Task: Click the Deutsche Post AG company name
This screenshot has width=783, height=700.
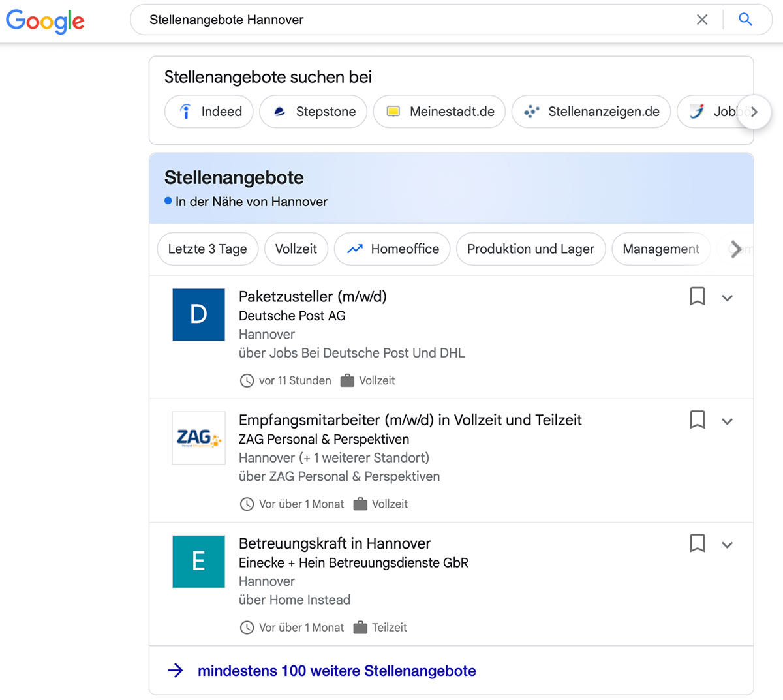Action: click(x=292, y=316)
